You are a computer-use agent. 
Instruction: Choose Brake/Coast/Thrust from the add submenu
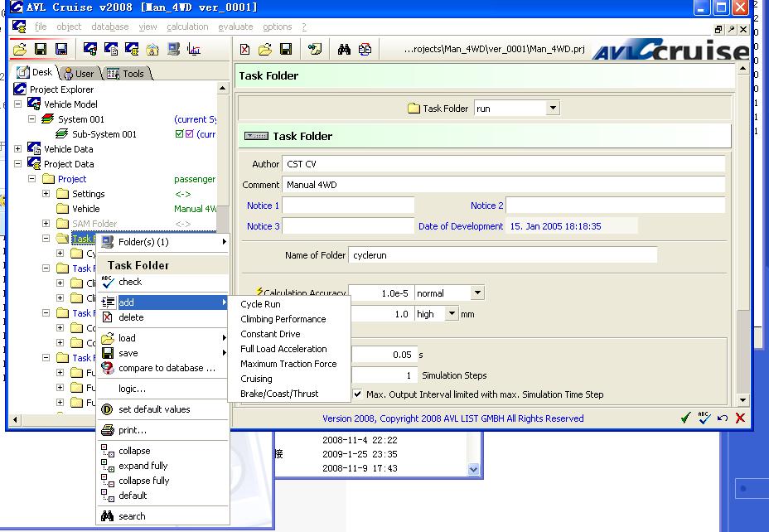pyautogui.click(x=289, y=394)
